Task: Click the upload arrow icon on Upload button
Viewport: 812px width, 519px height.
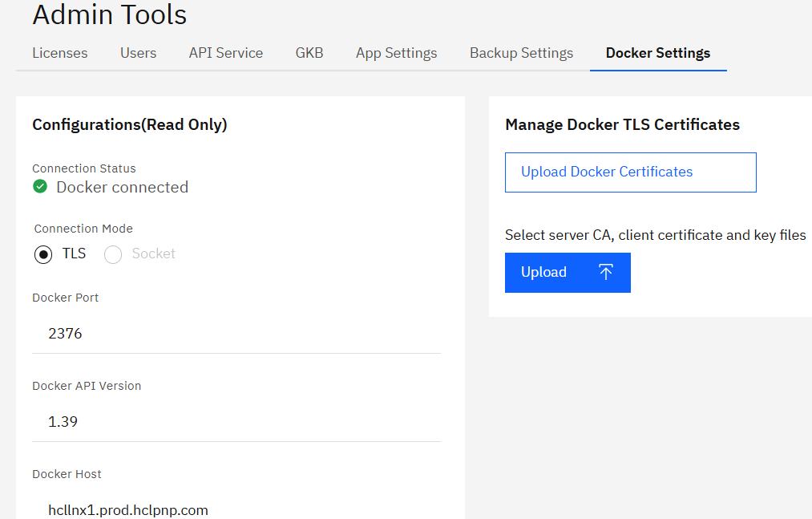Action: coord(606,273)
